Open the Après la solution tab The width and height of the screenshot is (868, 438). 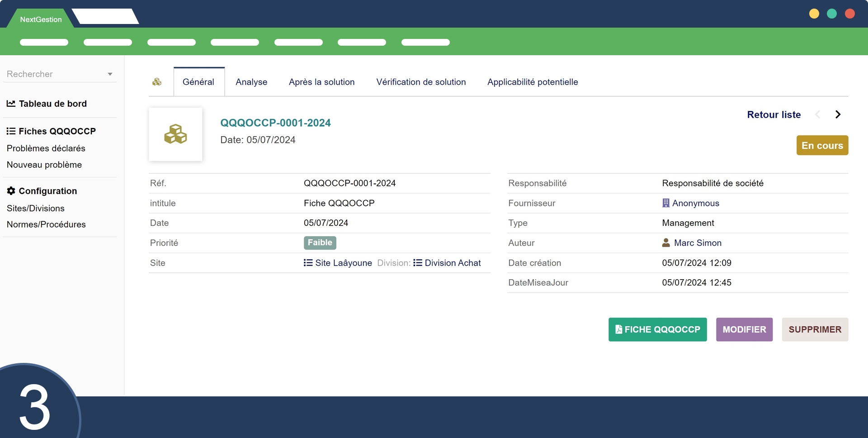click(x=321, y=82)
